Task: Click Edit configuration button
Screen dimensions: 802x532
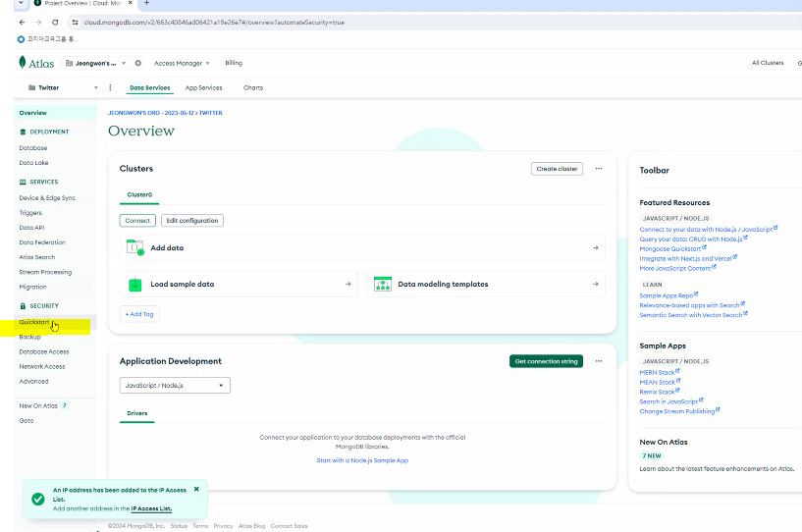Action: click(192, 221)
